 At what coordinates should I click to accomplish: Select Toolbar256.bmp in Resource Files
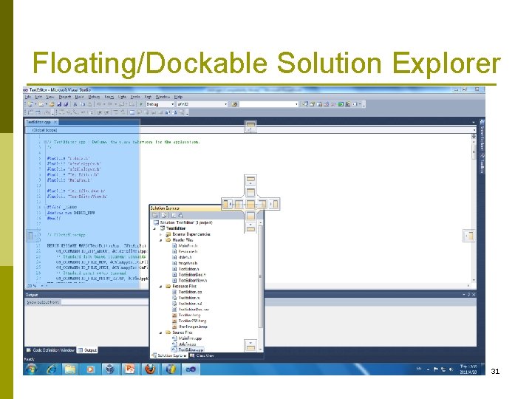pos(189,321)
